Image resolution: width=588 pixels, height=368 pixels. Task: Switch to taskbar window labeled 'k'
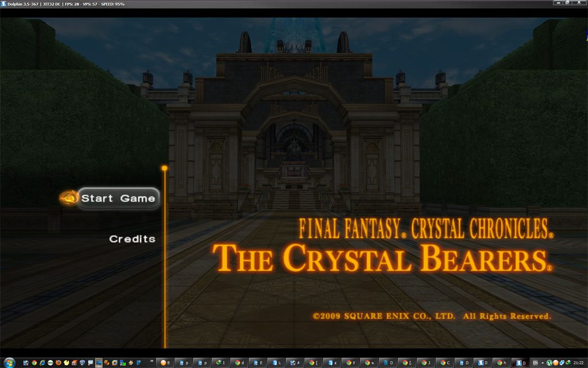point(332,363)
